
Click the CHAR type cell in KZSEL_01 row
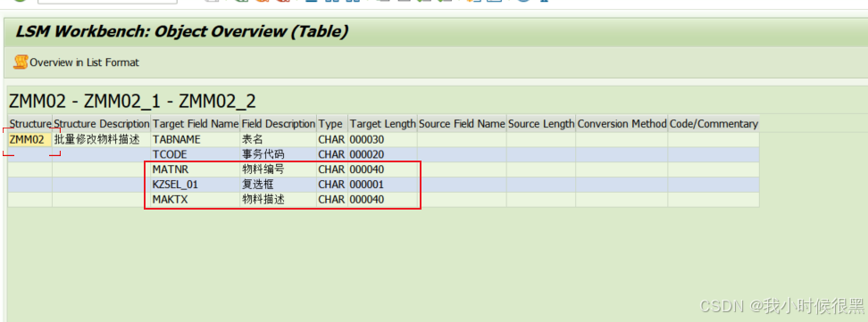[x=333, y=185]
